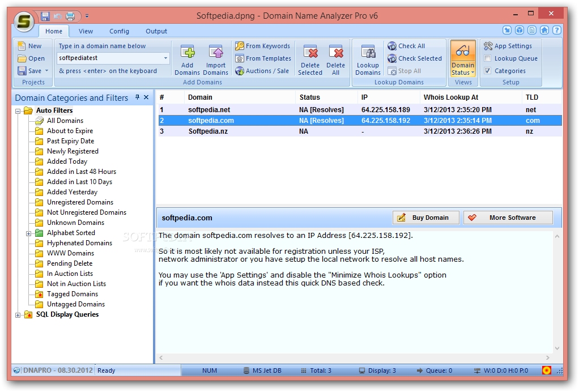
Task: Click the details pane scroll down arrow
Action: point(557,348)
